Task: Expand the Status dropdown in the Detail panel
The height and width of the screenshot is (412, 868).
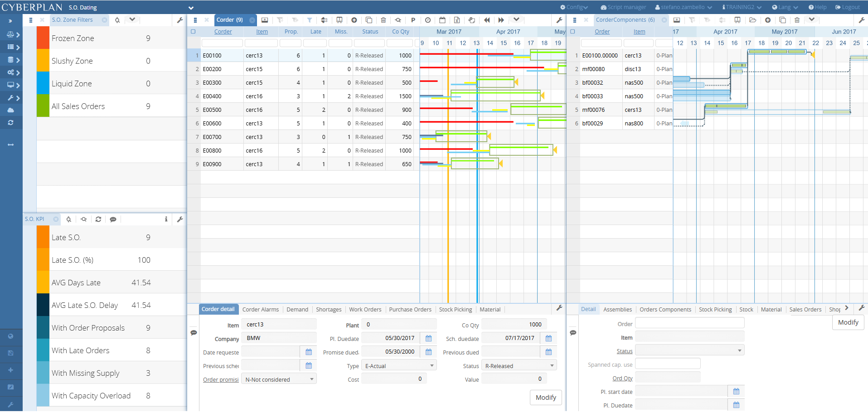Action: (689, 350)
